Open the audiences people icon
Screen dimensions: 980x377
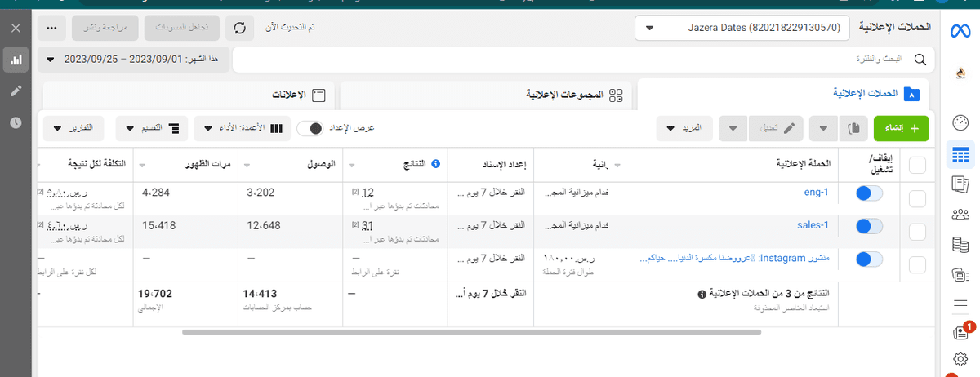coord(960,215)
